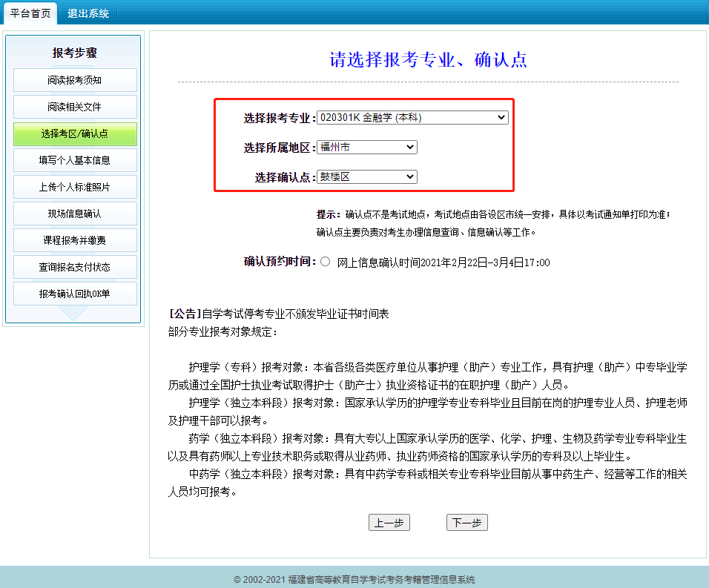This screenshot has width=709, height=588.
Task: Expand the 选择报考专业 dropdown
Action: 412,117
